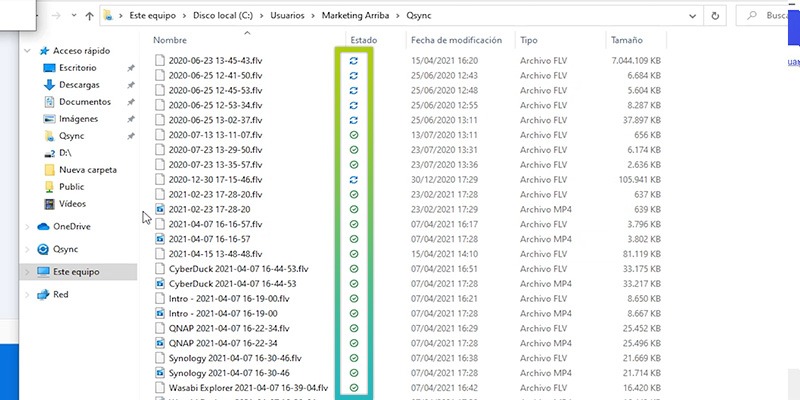Select file 2020-07-23 13-29-50.flv
This screenshot has height=400, width=800.
pyautogui.click(x=215, y=150)
